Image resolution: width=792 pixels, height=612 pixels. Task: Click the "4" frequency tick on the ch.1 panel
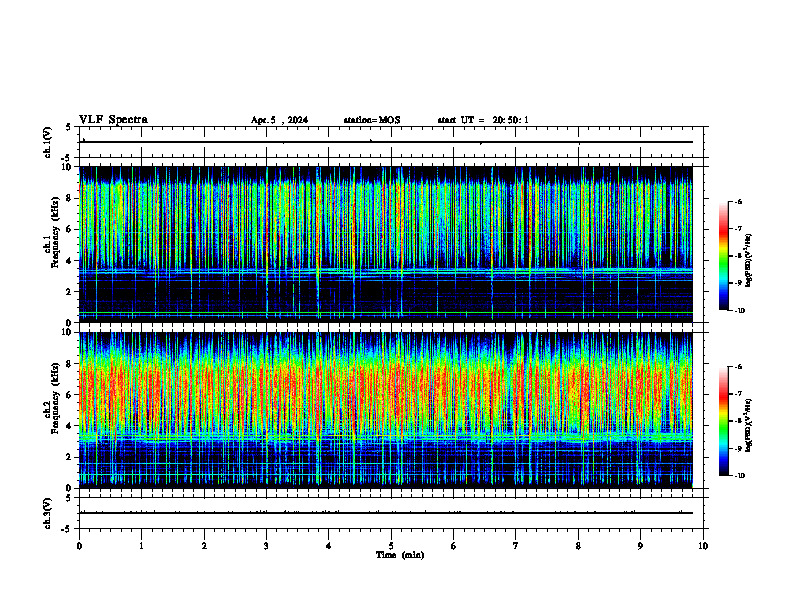tap(70, 261)
